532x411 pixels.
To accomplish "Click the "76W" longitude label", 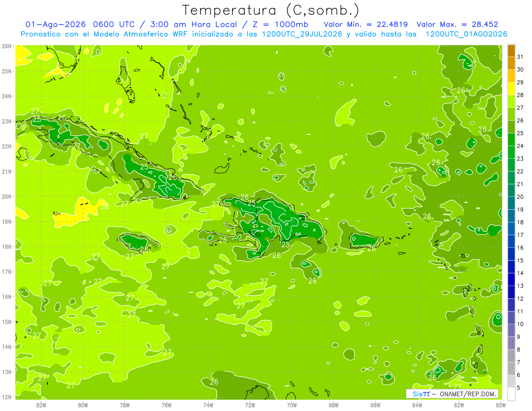I will (x=167, y=405).
